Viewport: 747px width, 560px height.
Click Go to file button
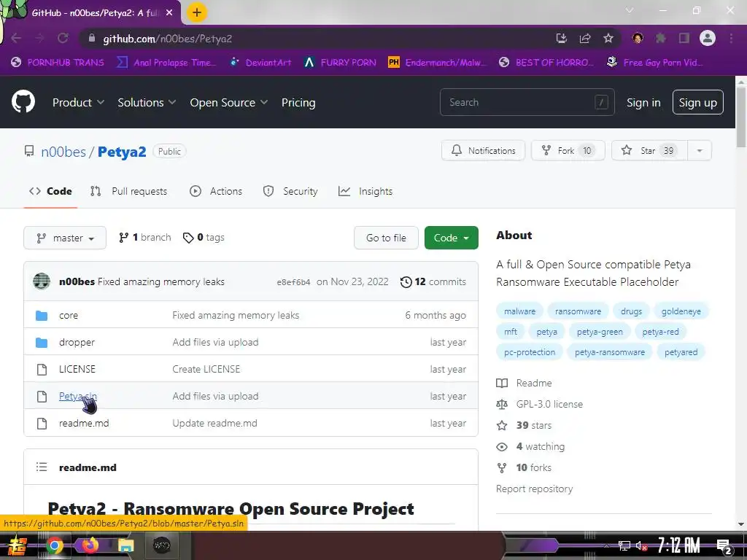[386, 238]
